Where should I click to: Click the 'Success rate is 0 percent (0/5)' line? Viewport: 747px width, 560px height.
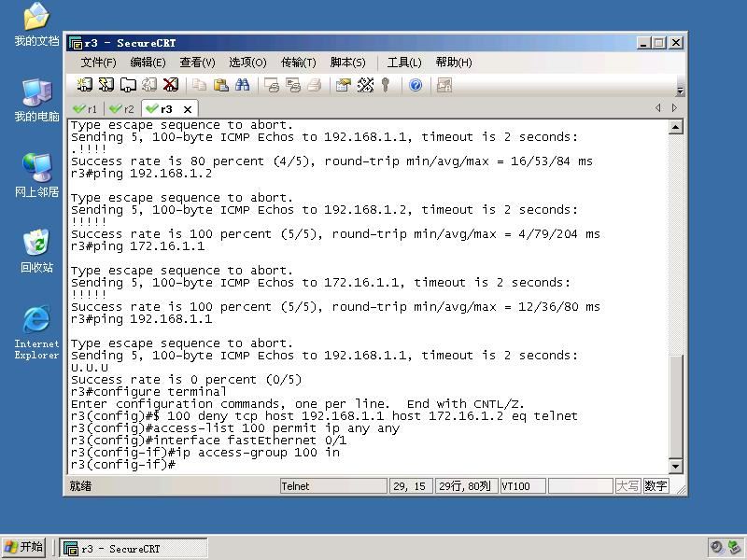(x=186, y=380)
